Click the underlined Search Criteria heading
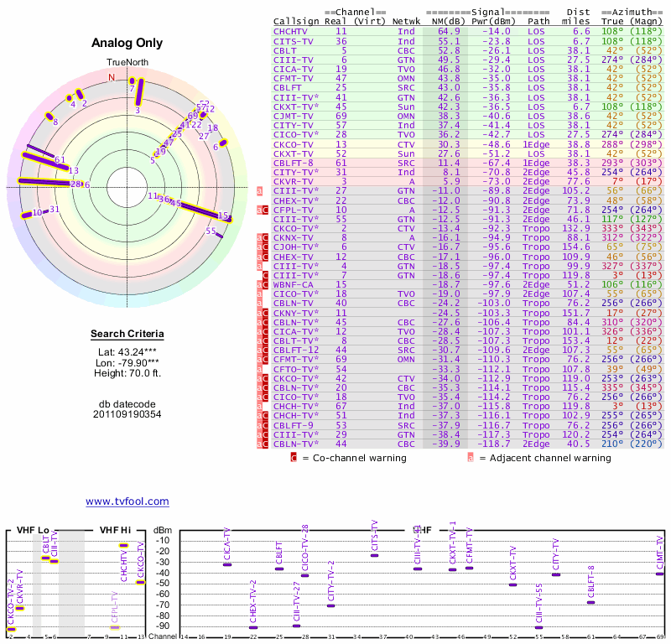 coord(127,335)
